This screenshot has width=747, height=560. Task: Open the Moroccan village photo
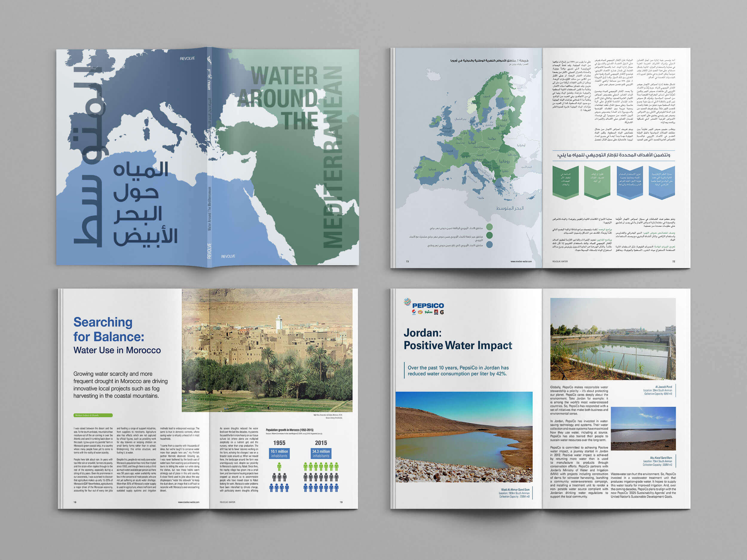pyautogui.click(x=267, y=350)
